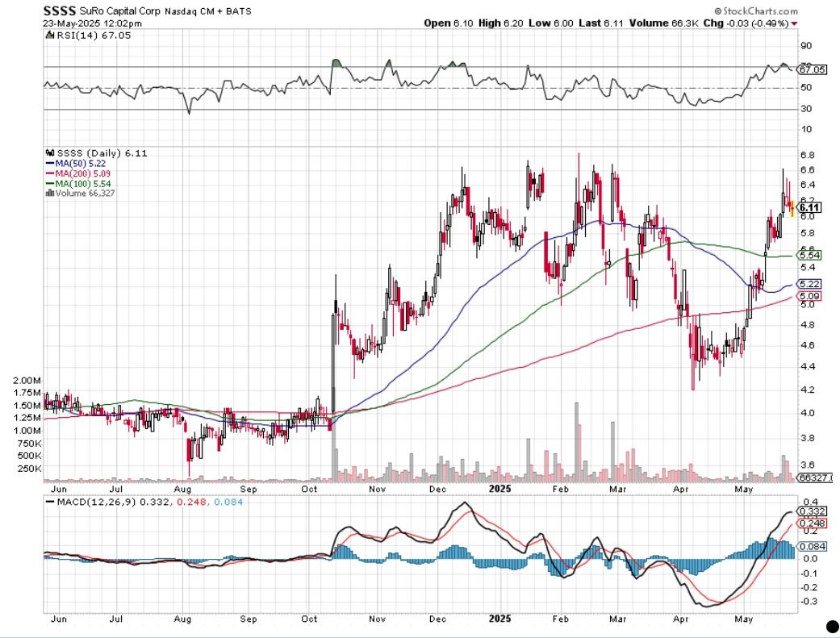Click the MACD black line legend marker
The height and width of the screenshot is (638, 840).
[49, 502]
